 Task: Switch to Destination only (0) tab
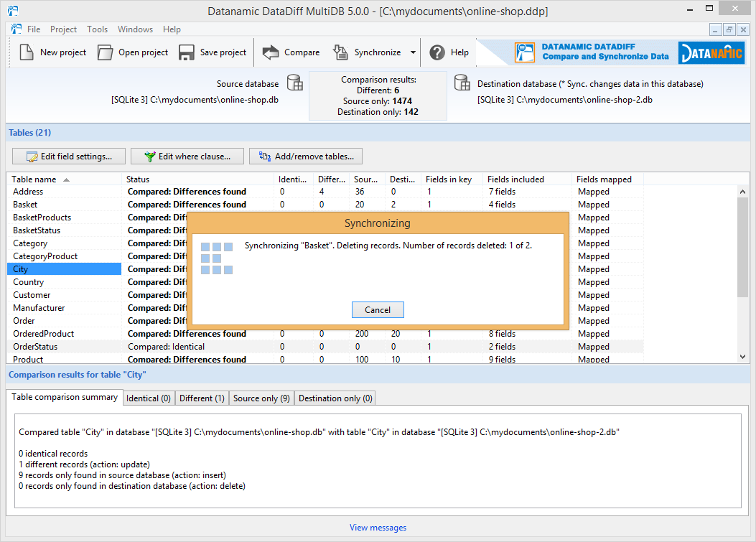(335, 398)
